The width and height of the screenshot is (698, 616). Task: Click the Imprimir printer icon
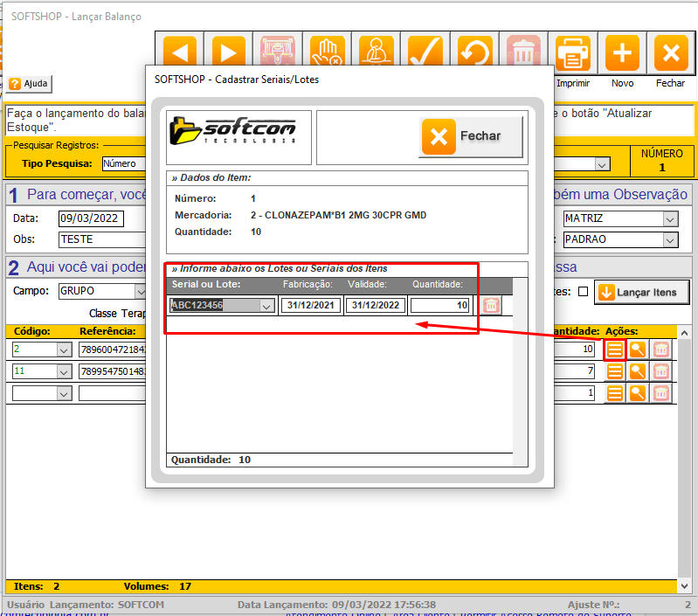572,52
